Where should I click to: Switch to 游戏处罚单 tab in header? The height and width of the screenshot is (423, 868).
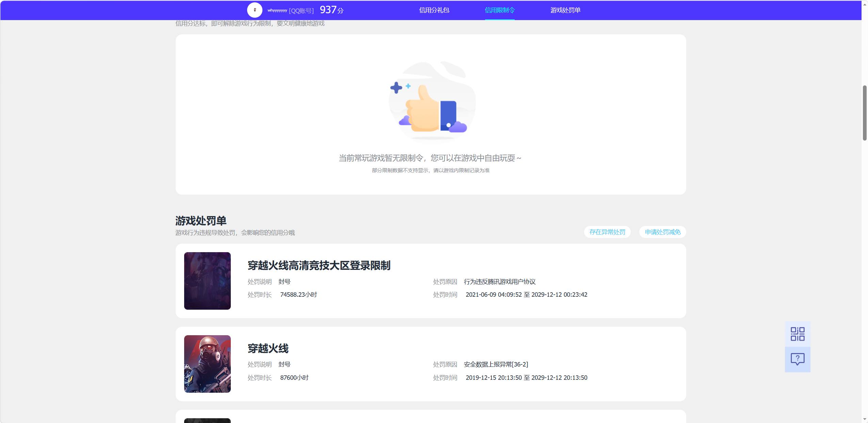565,10
